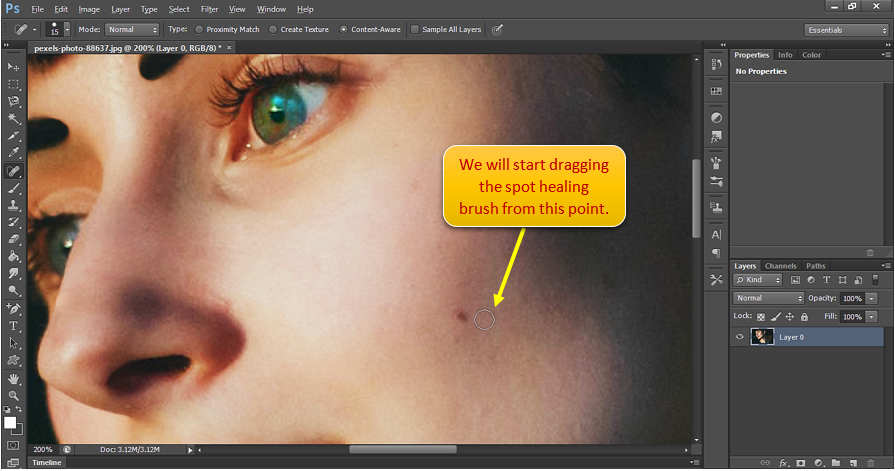Select the Eraser tool

13,239
